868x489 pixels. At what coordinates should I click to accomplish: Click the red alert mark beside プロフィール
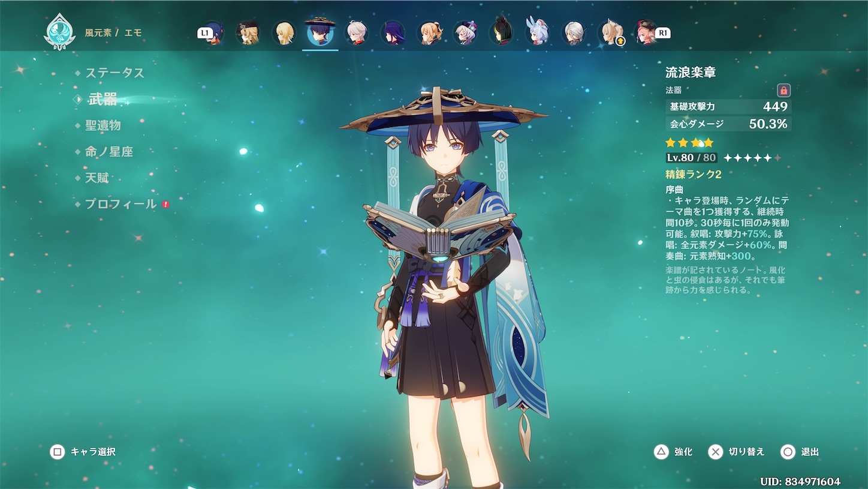click(x=165, y=204)
